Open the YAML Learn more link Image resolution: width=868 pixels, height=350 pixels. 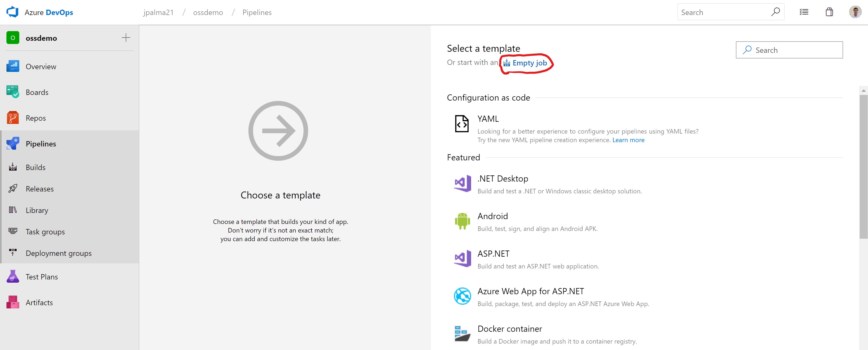(x=628, y=140)
